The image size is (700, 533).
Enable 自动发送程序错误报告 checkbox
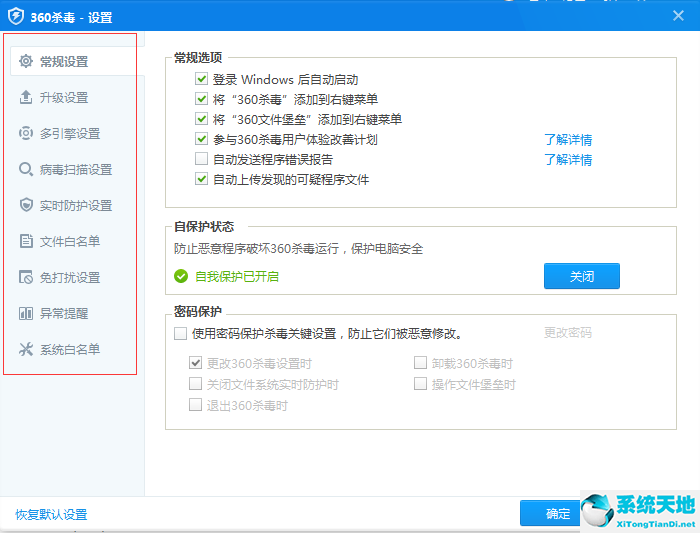pyautogui.click(x=201, y=158)
